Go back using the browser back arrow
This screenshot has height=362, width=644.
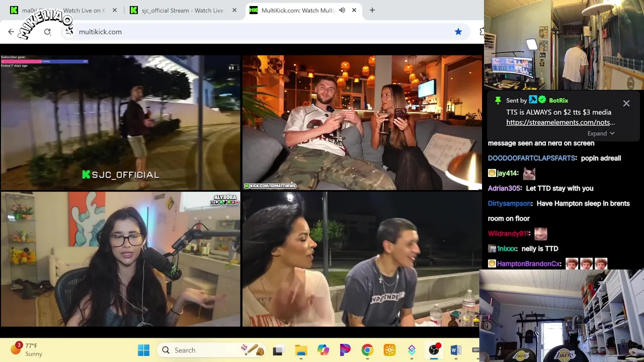(11, 32)
